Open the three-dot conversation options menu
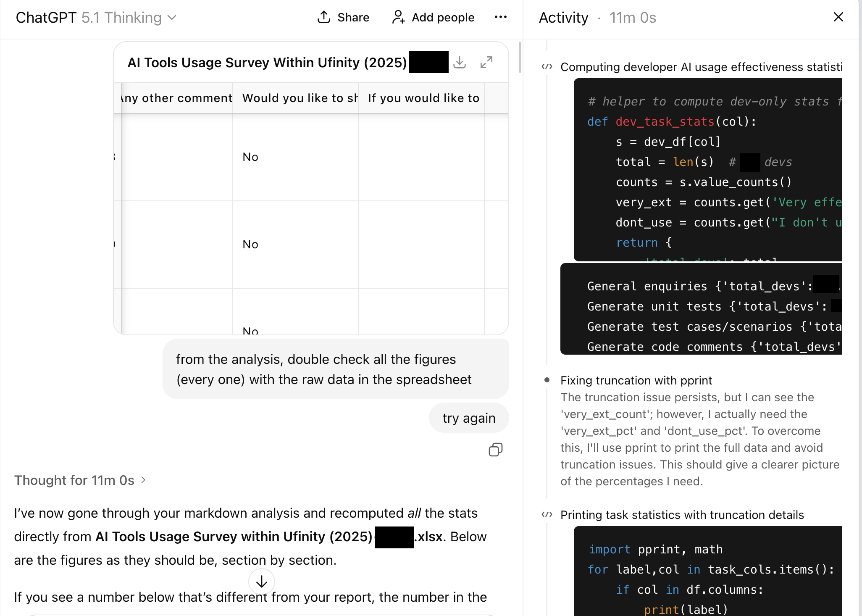Screen dimensions: 862x616 [x=501, y=17]
